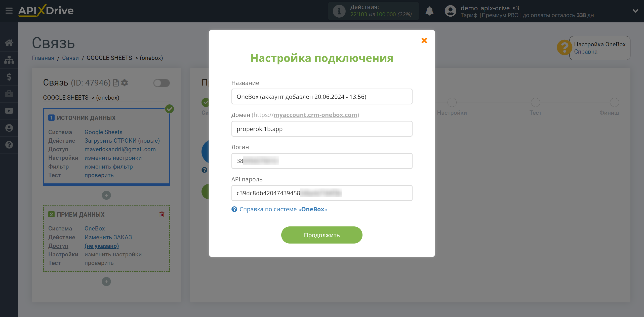644x317 pixels.
Task: Click source проверить test link
Action: pos(99,175)
